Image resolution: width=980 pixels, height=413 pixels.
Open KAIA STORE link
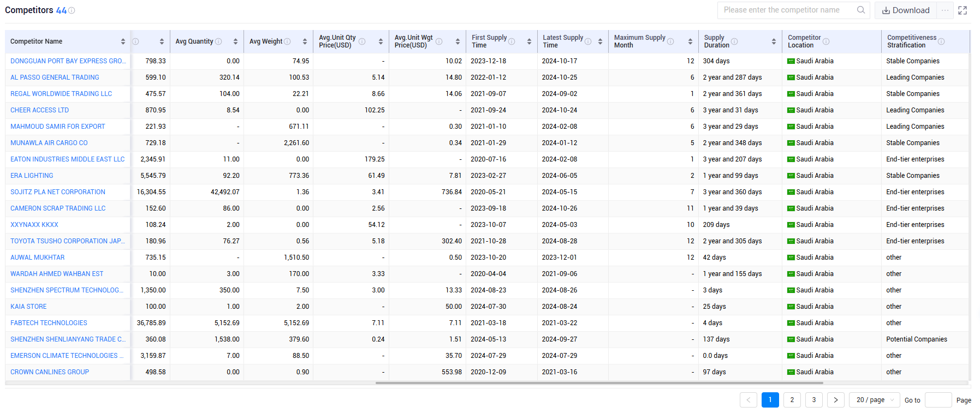(28, 307)
